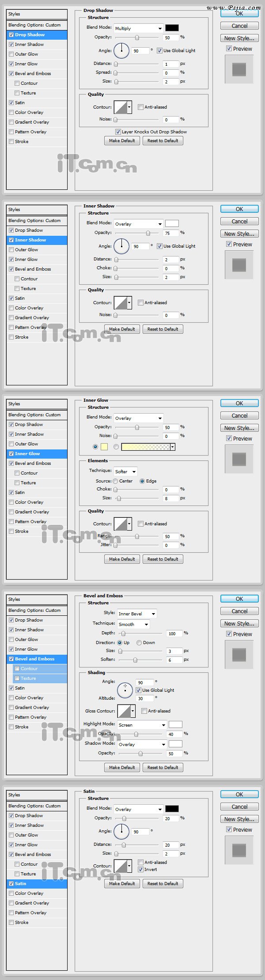The height and width of the screenshot is (980, 265).
Task: Click OK in the Inner Shadow dialog
Action: pyautogui.click(x=239, y=209)
